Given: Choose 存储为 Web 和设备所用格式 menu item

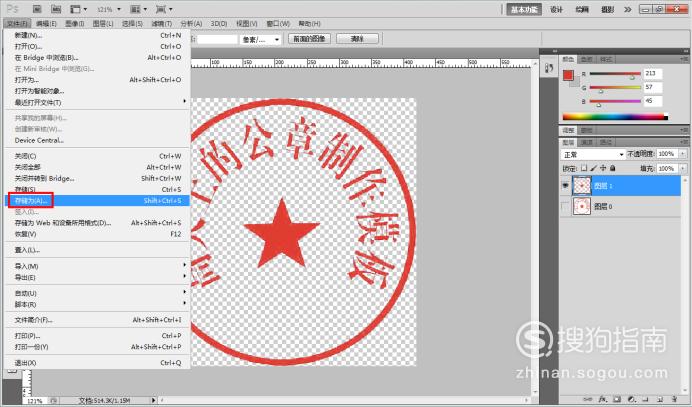Looking at the screenshot, I should 99,223.
